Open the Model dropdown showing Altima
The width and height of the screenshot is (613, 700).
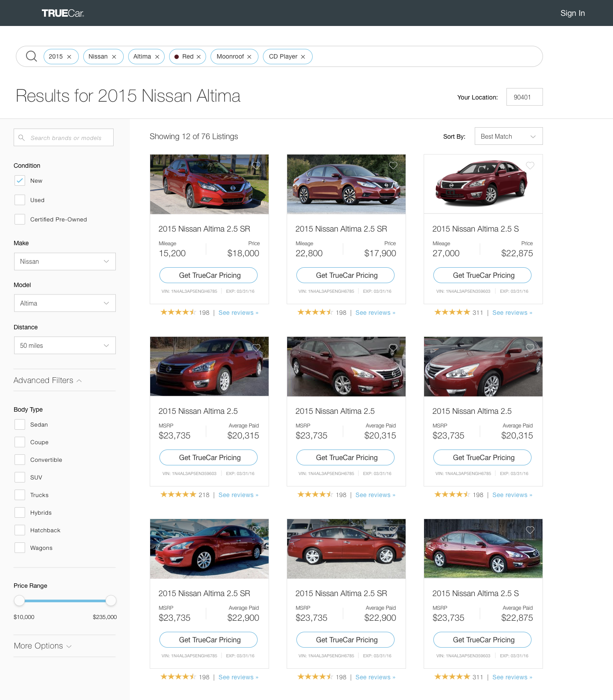pos(65,303)
